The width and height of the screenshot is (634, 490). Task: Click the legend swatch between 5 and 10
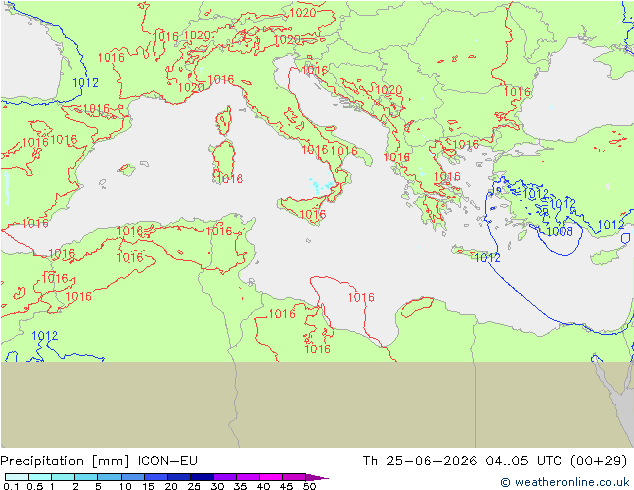pos(109,477)
